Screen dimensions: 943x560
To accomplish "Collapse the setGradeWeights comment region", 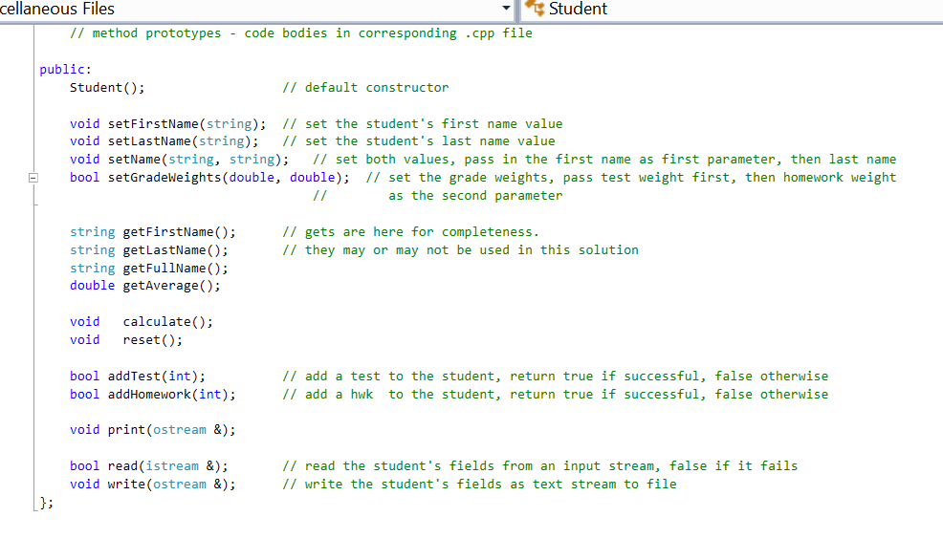I will pyautogui.click(x=33, y=177).
